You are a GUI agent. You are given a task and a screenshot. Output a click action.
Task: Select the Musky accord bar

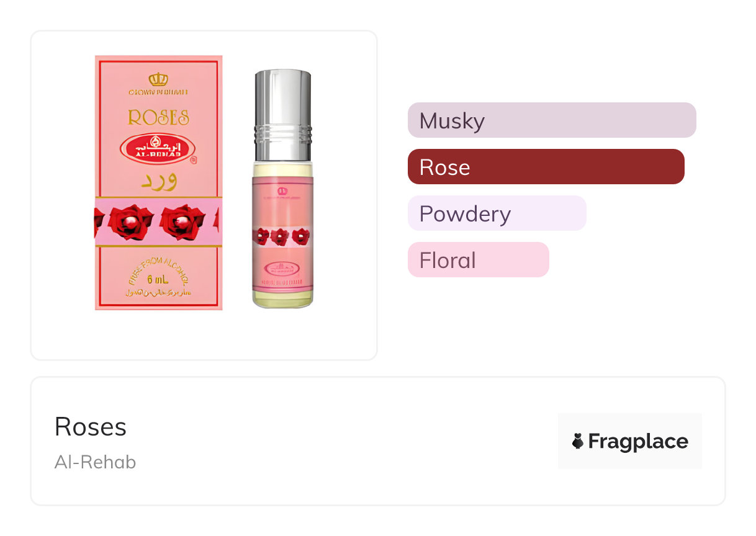pyautogui.click(x=551, y=120)
